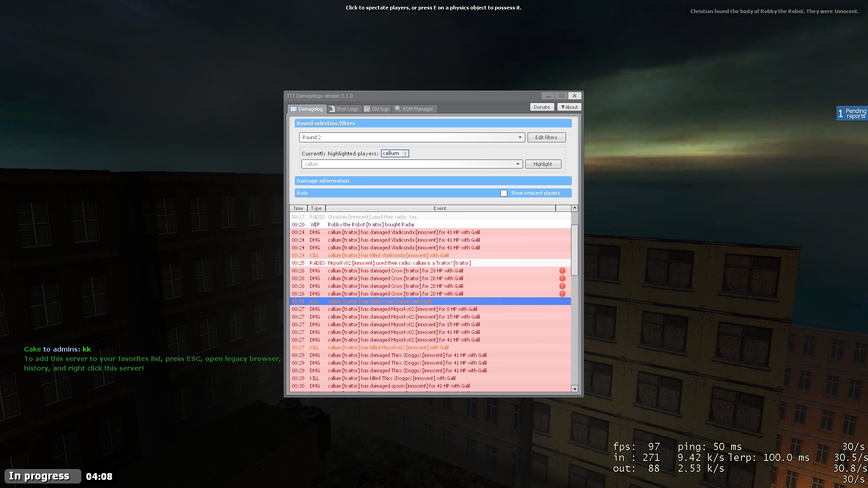The width and height of the screenshot is (868, 488).
Task: Open the Round 2 selection dropdown
Action: 412,137
